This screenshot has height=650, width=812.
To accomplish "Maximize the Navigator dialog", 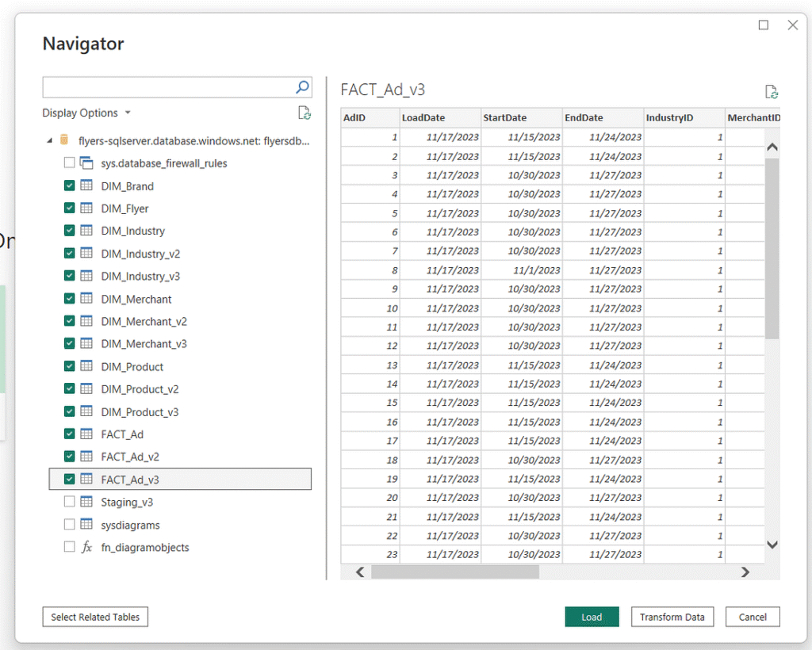I will (x=764, y=25).
